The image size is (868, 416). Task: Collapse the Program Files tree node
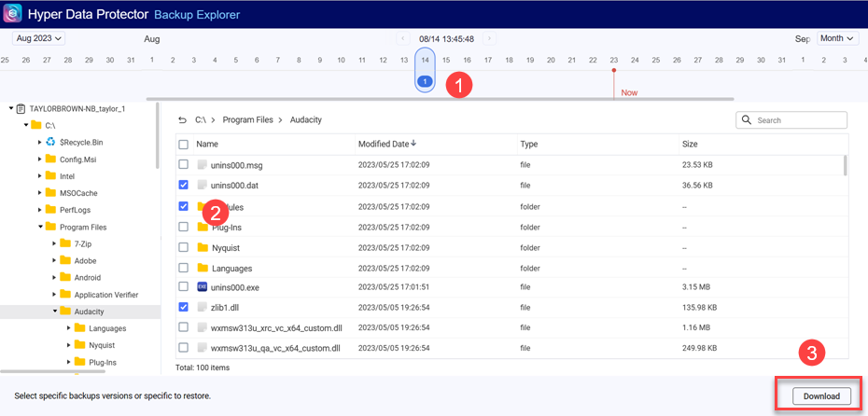pyautogui.click(x=40, y=227)
